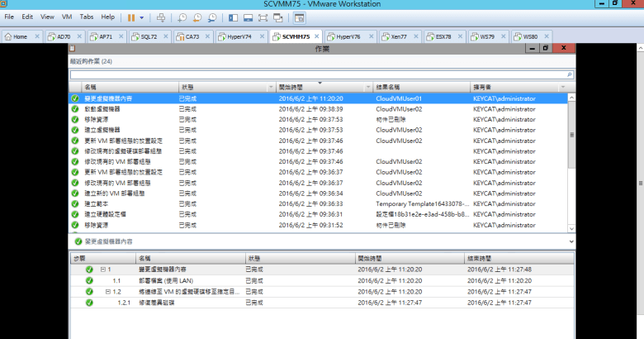Close the SQL72 tab with its X
644x339 pixels.
[163, 36]
